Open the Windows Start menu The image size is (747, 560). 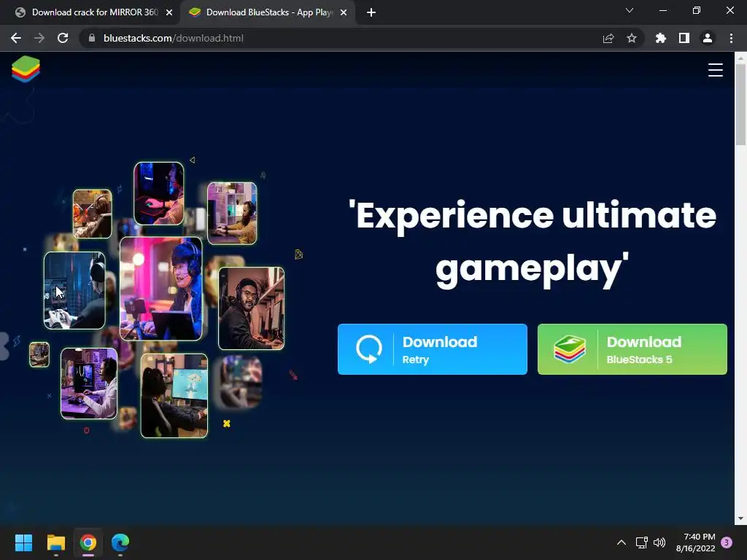coord(23,542)
